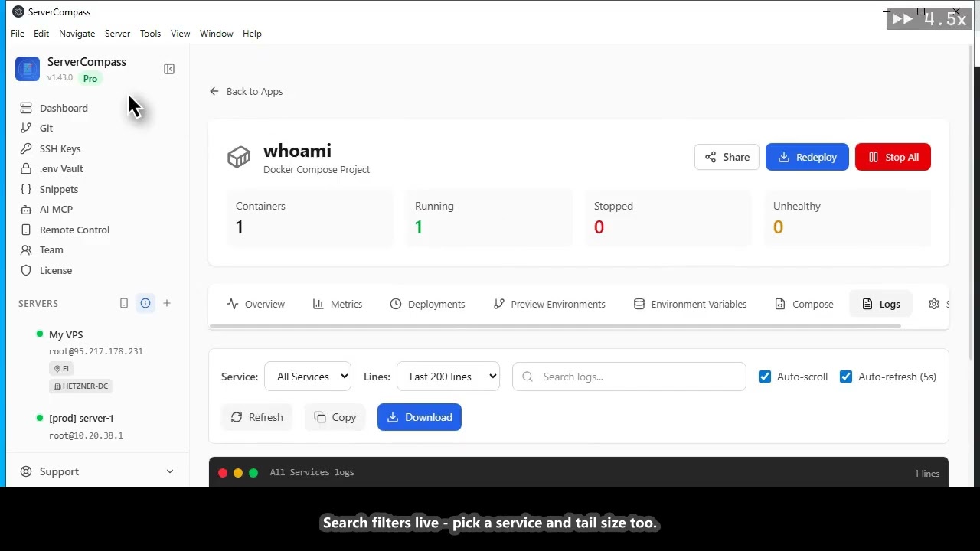This screenshot has width=980, height=551.
Task: Switch to the Deployments tab
Action: coord(427,304)
